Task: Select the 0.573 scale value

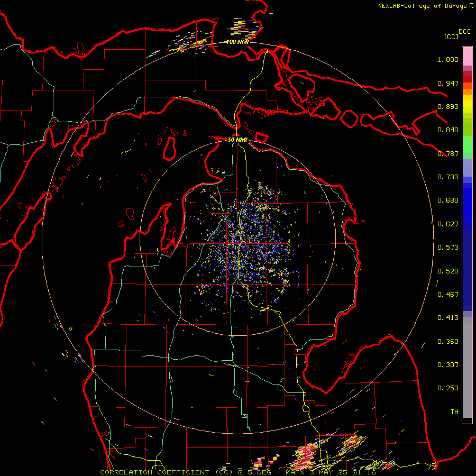Action: 448,248
